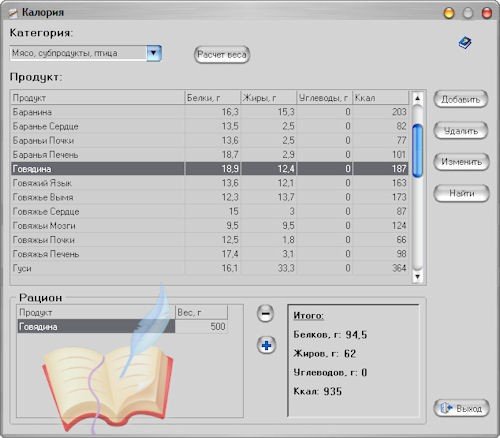
Task: Select the Говяжье Сердце row
Action: pos(209,211)
